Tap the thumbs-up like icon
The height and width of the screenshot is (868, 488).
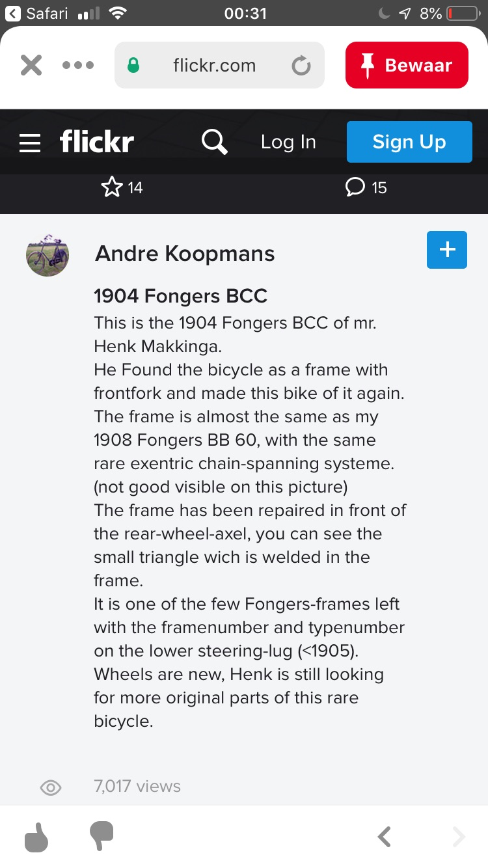pos(36,837)
